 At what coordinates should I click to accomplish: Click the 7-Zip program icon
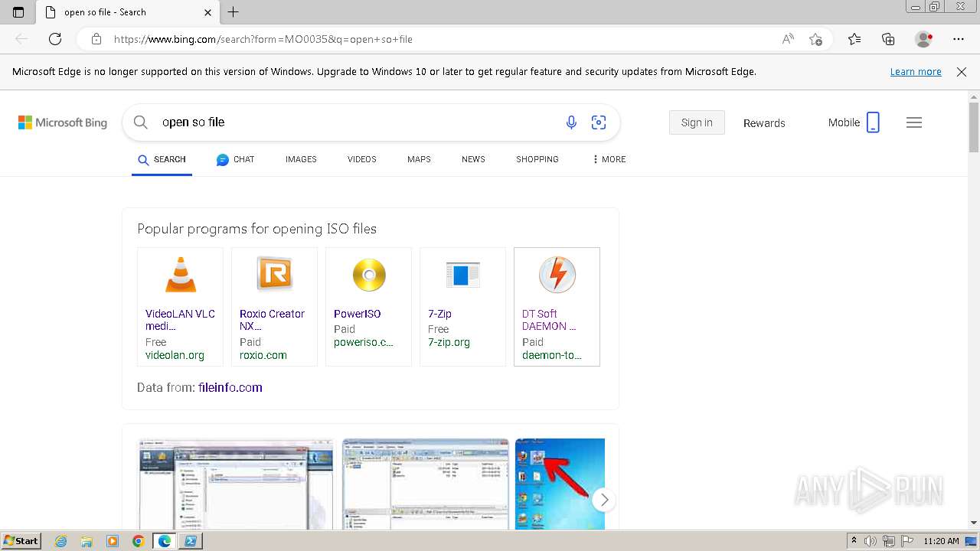pyautogui.click(x=462, y=274)
